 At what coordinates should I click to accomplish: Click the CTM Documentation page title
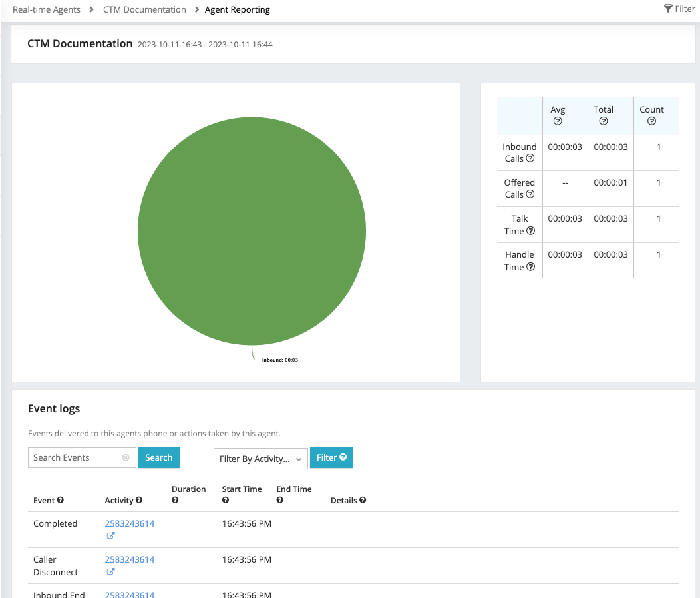click(80, 43)
